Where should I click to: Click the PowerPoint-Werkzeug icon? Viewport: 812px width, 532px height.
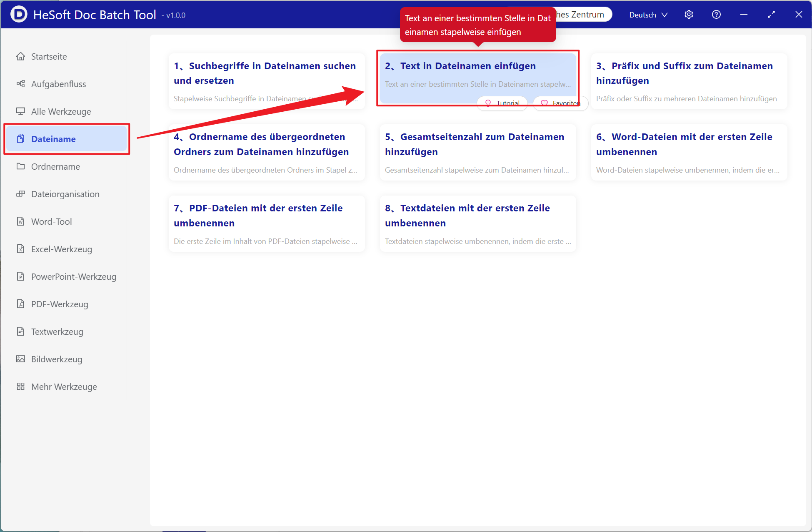(x=20, y=276)
